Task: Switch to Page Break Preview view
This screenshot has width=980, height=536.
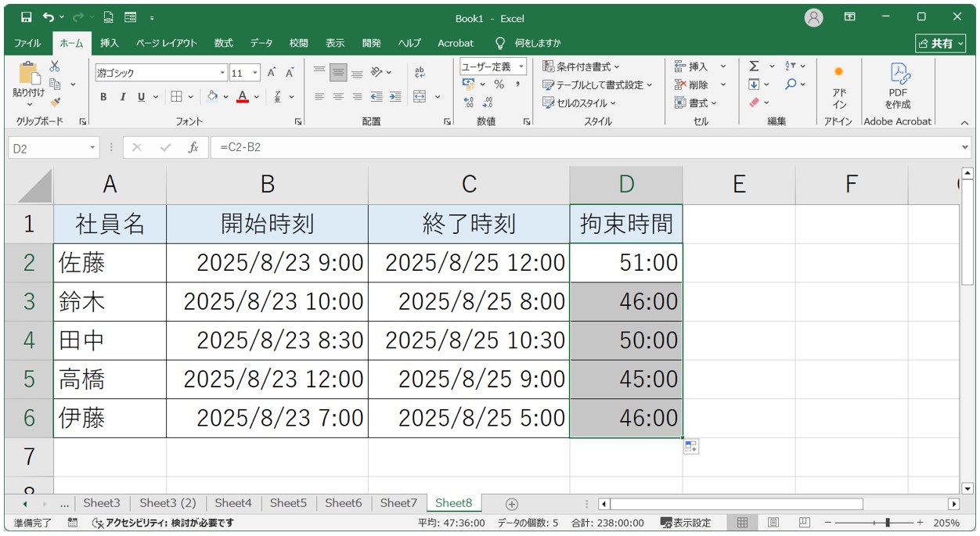Action: pos(804,523)
